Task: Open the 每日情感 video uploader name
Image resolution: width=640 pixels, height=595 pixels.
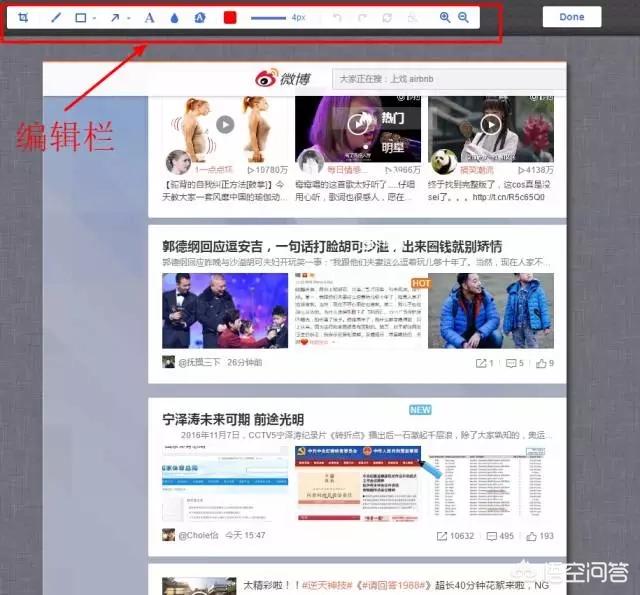Action: 347,169
